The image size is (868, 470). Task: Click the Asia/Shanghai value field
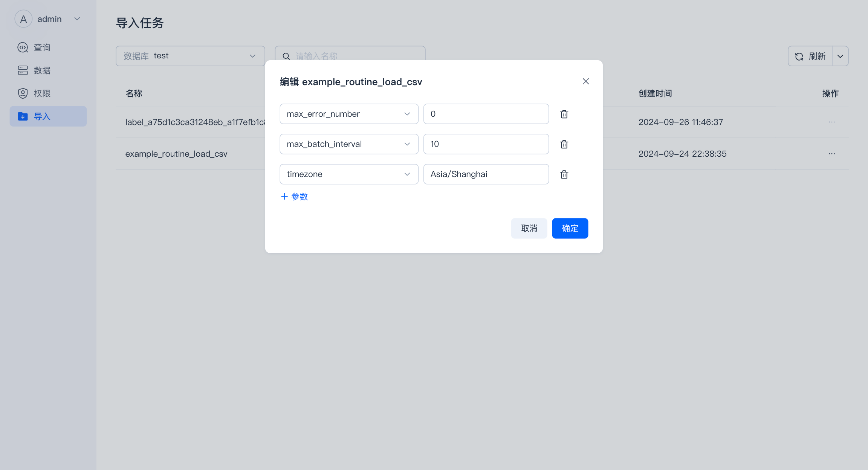tap(486, 174)
